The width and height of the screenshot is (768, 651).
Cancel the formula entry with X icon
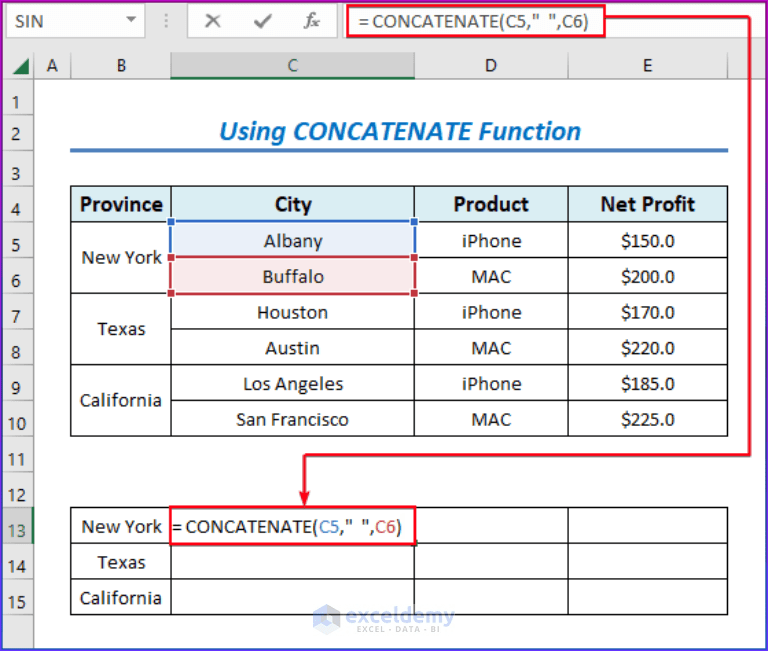(213, 21)
